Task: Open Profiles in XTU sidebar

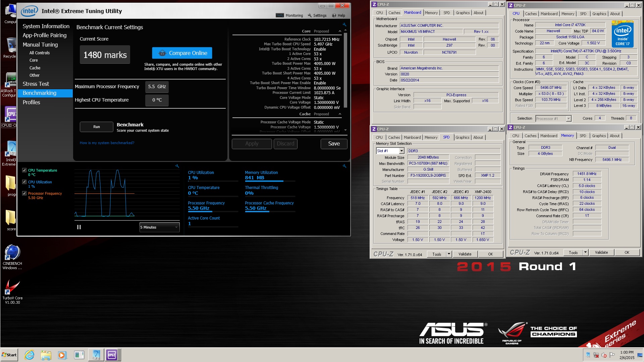Action: point(31,102)
